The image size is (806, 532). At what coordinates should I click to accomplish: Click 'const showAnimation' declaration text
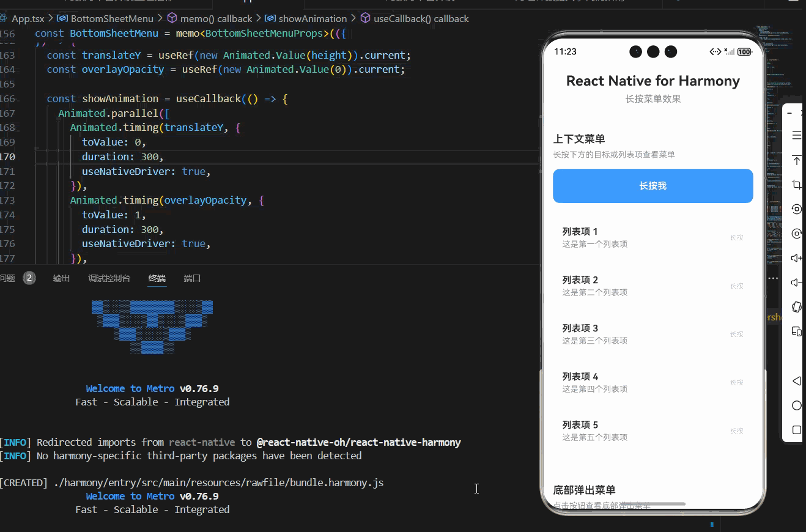point(103,98)
